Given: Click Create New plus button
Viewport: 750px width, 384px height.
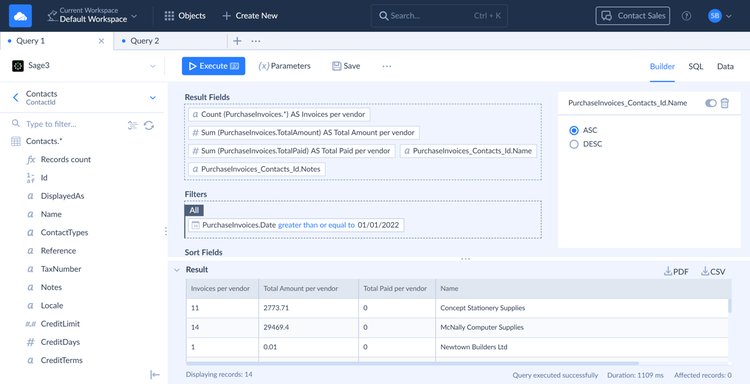Looking at the screenshot, I should (x=250, y=16).
